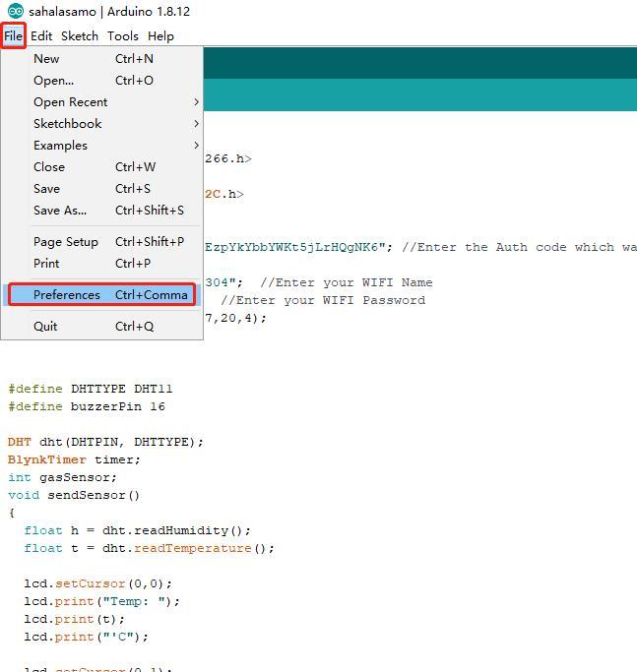637x672 pixels.
Task: Choose New from the File menu
Action: pyautogui.click(x=101, y=59)
